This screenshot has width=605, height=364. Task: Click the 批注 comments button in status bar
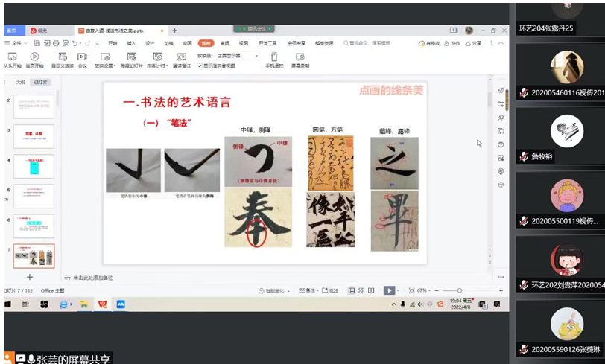330,291
